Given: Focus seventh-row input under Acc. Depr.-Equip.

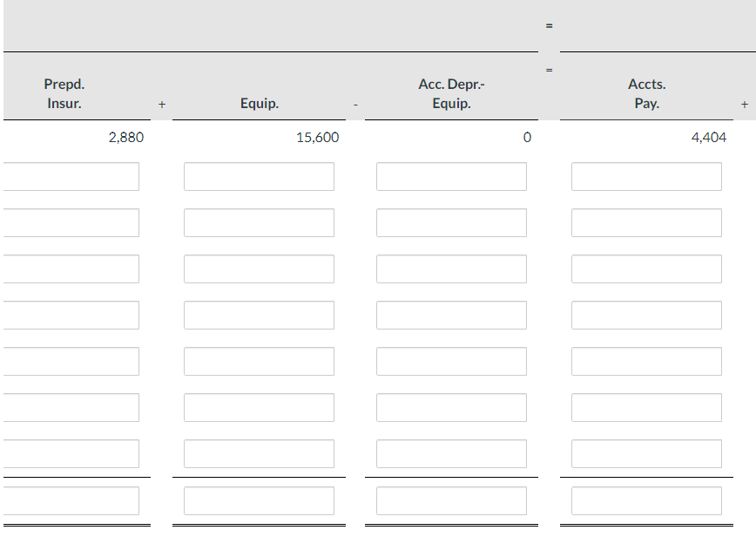Looking at the screenshot, I should tap(451, 453).
